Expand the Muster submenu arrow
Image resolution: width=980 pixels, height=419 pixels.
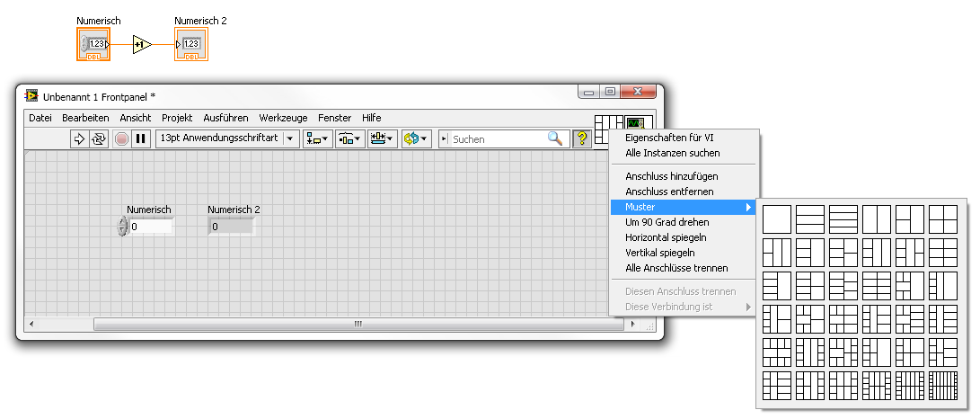(x=748, y=207)
